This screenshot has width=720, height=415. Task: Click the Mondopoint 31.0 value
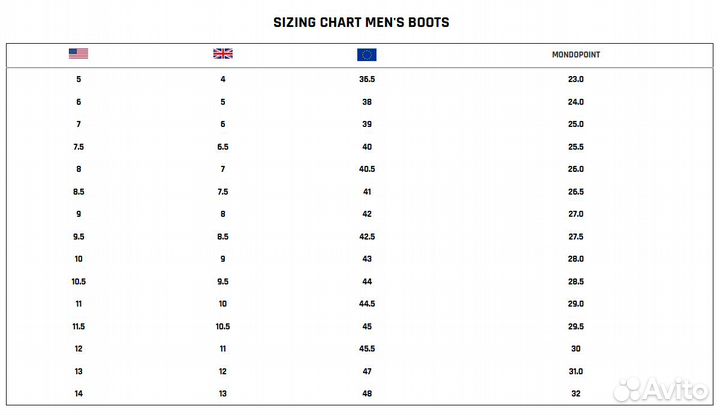(x=576, y=371)
